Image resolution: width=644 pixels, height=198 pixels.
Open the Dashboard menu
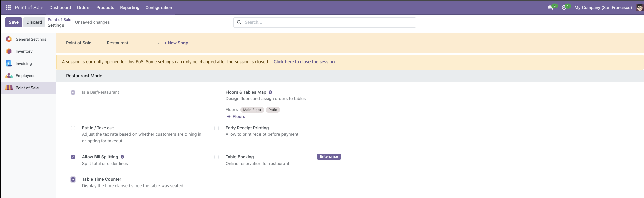point(60,7)
